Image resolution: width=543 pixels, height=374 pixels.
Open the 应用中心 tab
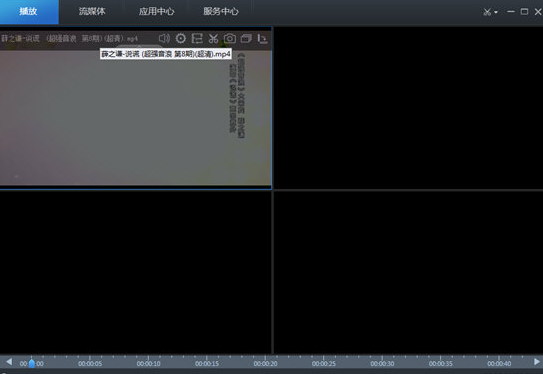(156, 12)
